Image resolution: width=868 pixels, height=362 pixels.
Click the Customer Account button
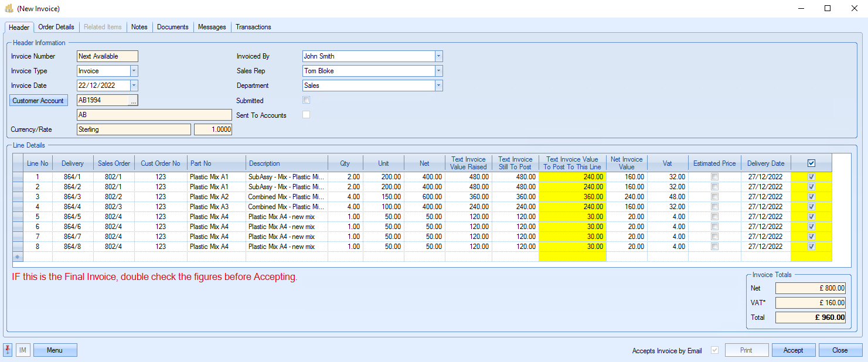point(39,101)
